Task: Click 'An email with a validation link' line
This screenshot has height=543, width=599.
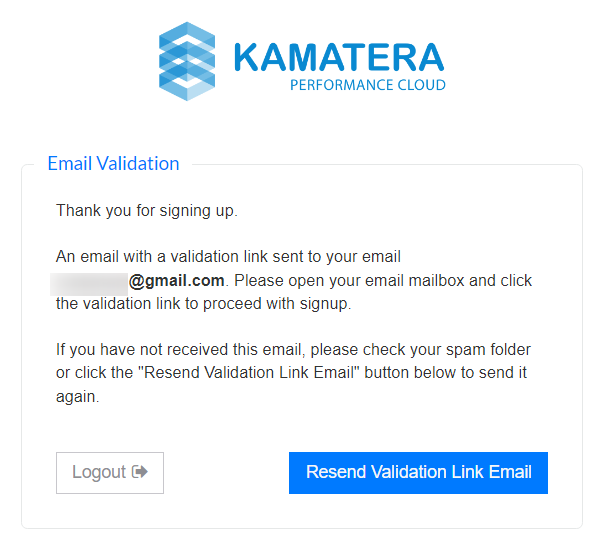Action: click(x=228, y=256)
